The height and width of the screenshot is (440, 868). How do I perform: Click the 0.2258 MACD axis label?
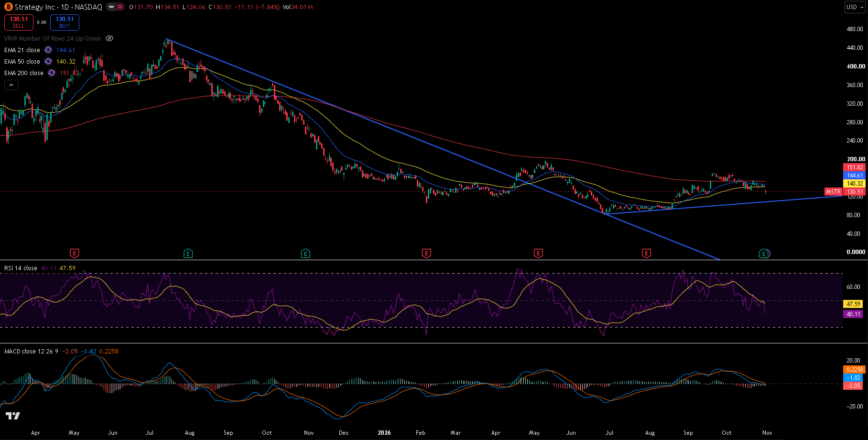coord(855,369)
